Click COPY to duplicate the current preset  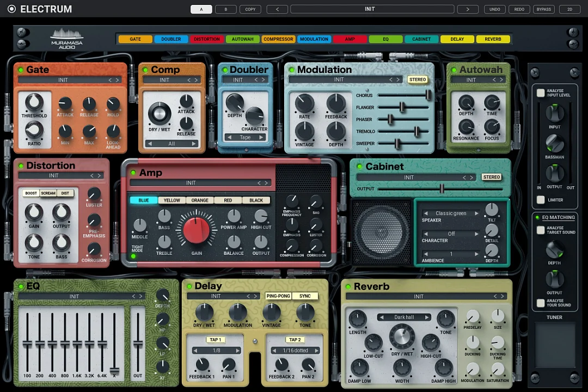(250, 9)
